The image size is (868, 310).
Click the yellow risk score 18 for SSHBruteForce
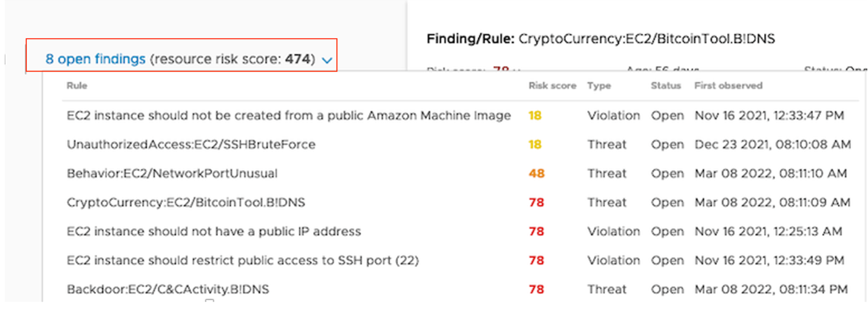[x=535, y=145]
